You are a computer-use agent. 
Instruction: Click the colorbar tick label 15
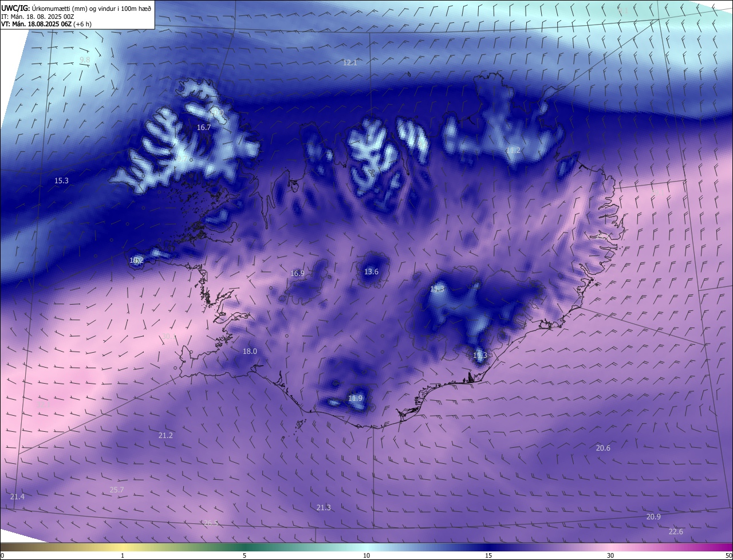tap(488, 556)
